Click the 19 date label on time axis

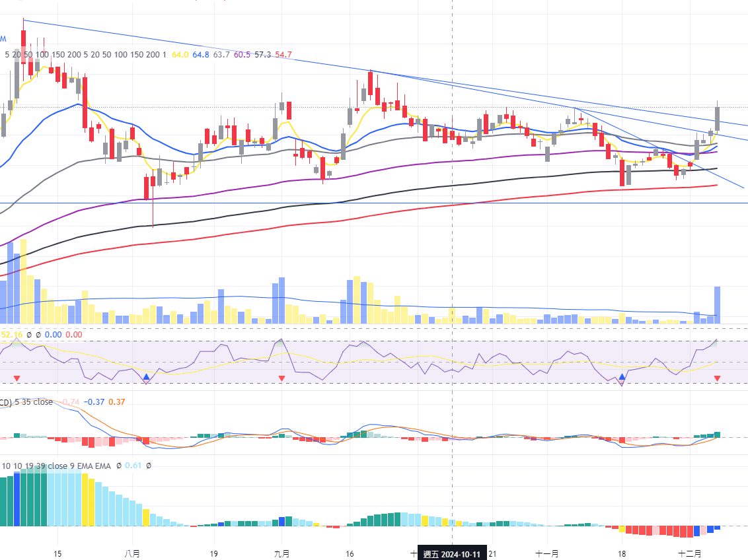pyautogui.click(x=213, y=554)
